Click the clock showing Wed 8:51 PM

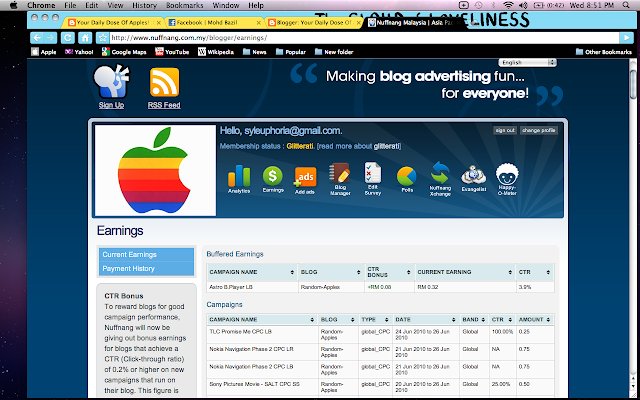(x=594, y=5)
